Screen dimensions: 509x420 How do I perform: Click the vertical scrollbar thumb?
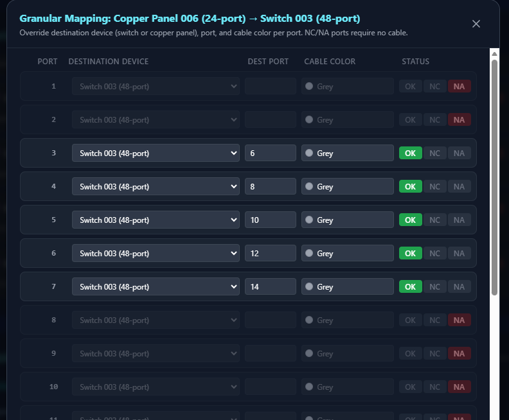pos(494,177)
